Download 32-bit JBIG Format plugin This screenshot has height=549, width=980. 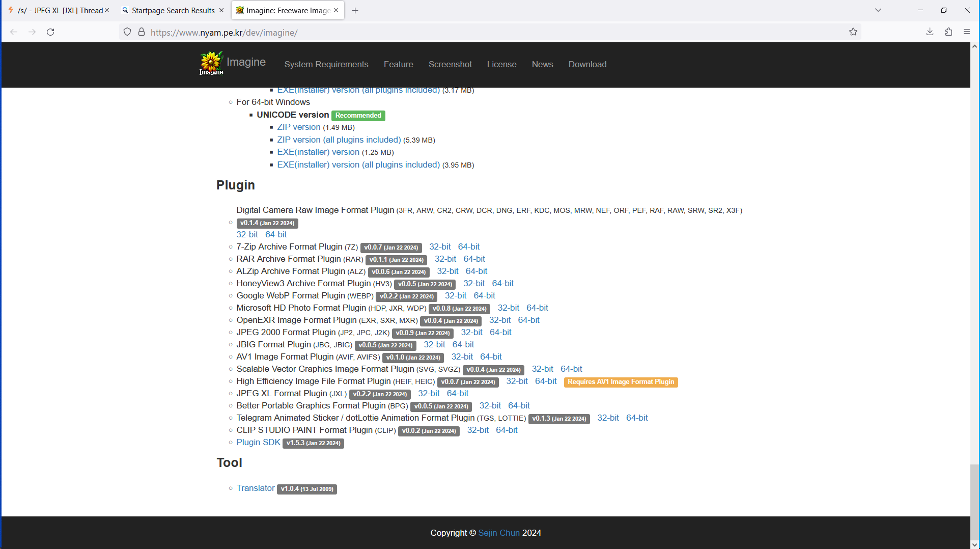tap(434, 344)
